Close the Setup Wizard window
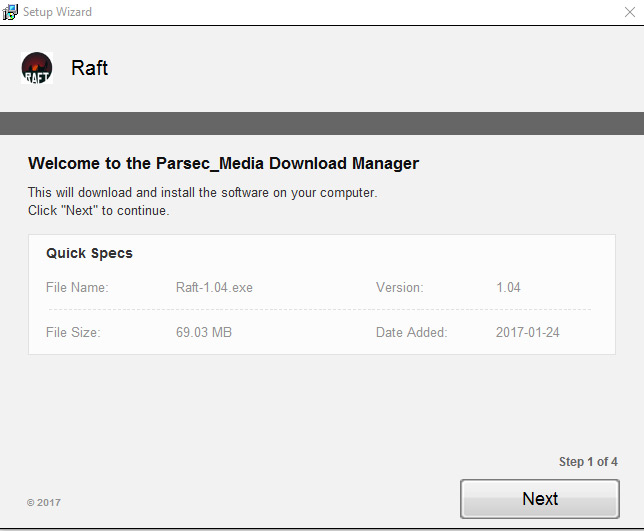This screenshot has width=644, height=531. [x=630, y=12]
